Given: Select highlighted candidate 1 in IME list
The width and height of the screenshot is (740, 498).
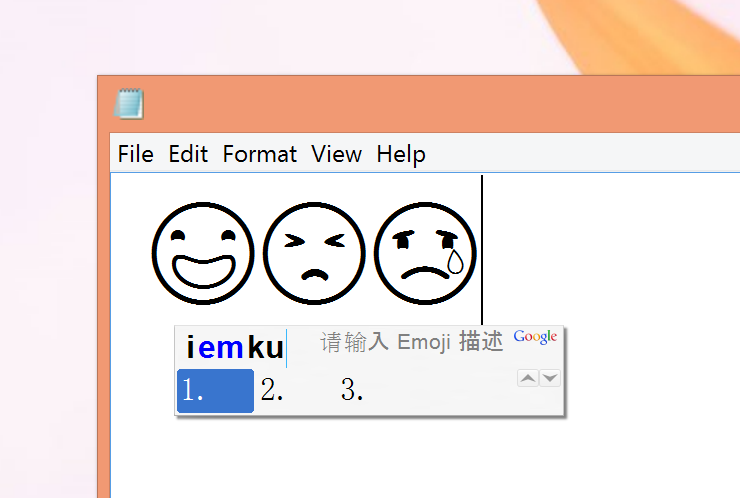Looking at the screenshot, I should click(215, 390).
